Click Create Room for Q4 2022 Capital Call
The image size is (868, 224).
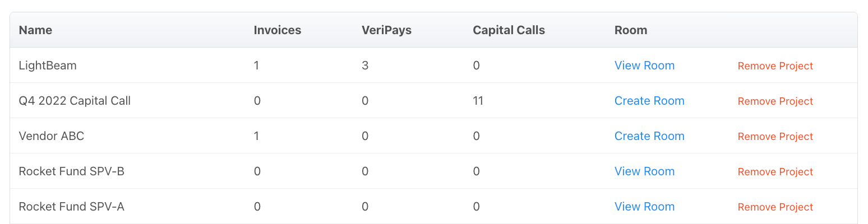[649, 101]
